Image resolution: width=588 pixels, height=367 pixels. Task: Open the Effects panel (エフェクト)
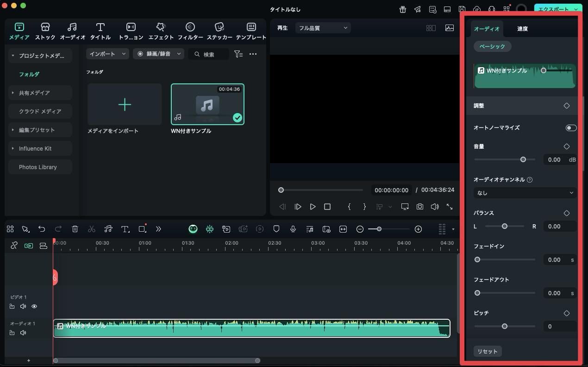pos(161,31)
